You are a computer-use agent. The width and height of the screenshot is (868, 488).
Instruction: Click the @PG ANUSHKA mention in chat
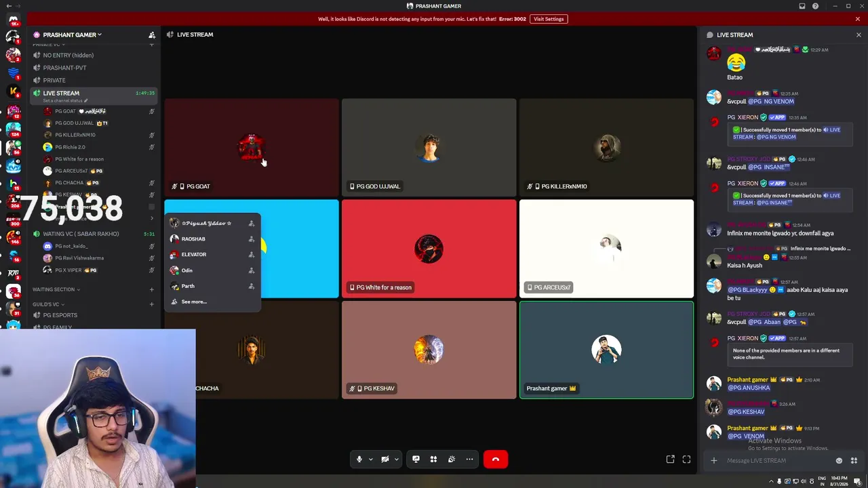click(749, 388)
